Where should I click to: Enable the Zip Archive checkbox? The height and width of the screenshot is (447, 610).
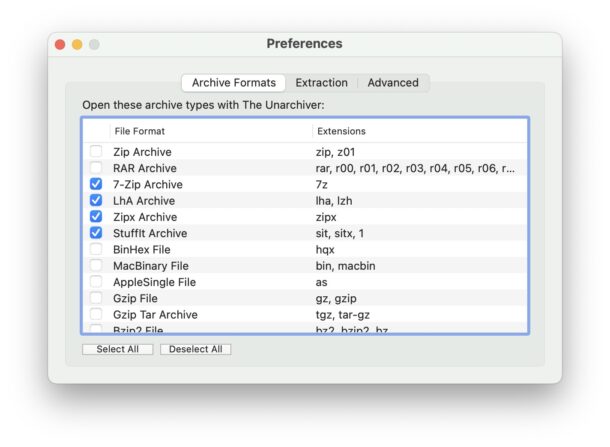point(96,152)
